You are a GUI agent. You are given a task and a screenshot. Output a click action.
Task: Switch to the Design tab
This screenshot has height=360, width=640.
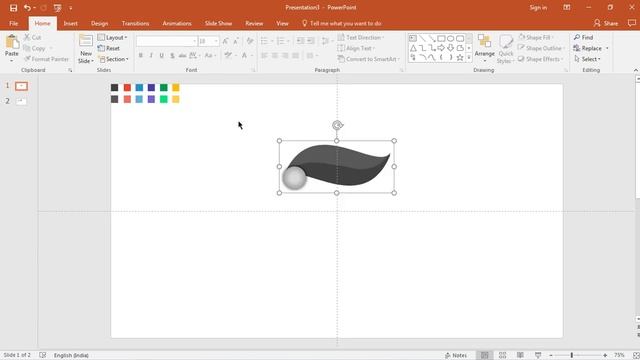pyautogui.click(x=100, y=24)
